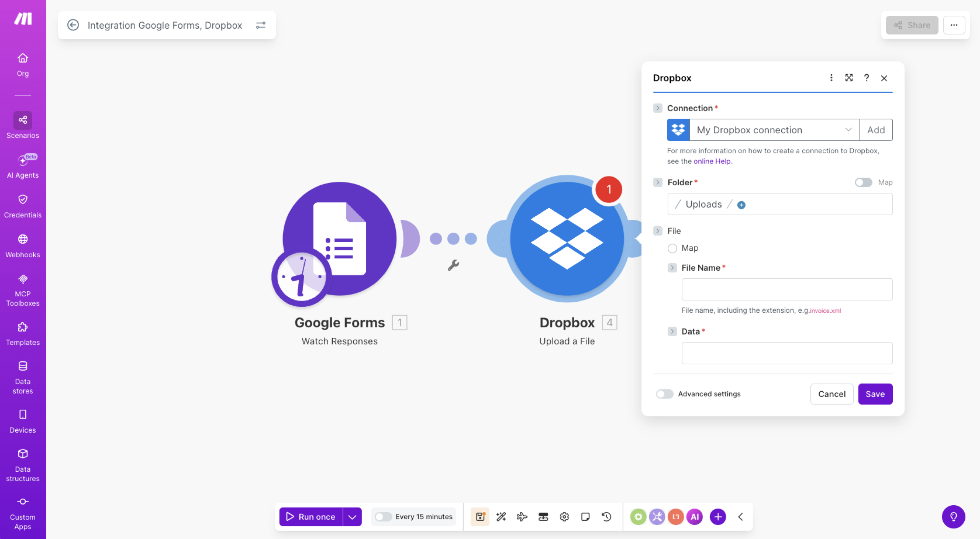
Task: Turn on Every 15 minutes scheduling toggle
Action: tap(383, 517)
